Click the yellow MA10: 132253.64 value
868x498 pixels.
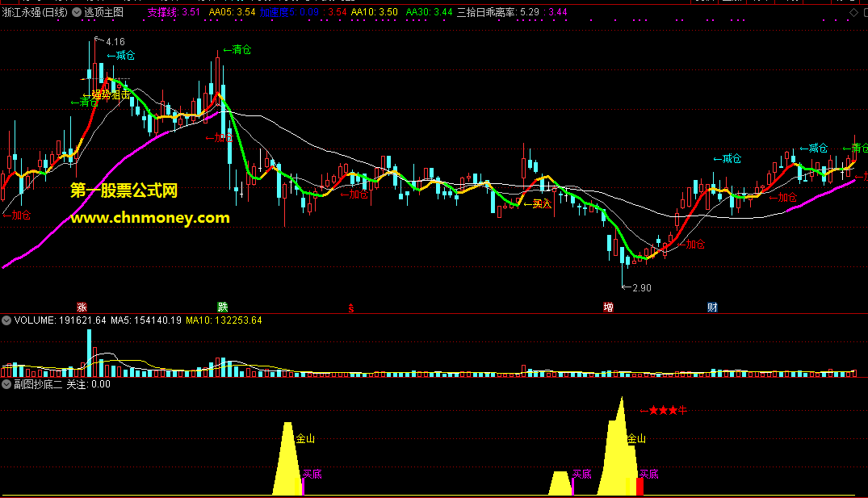224,320
